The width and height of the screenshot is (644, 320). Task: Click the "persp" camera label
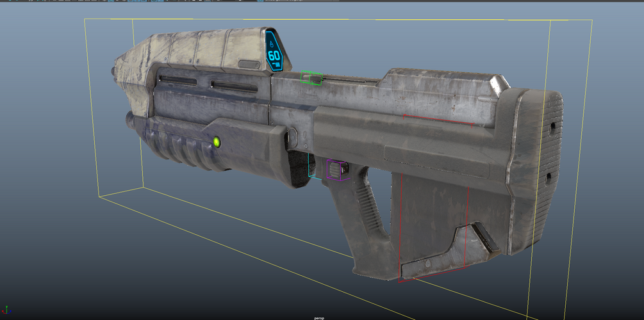319,318
